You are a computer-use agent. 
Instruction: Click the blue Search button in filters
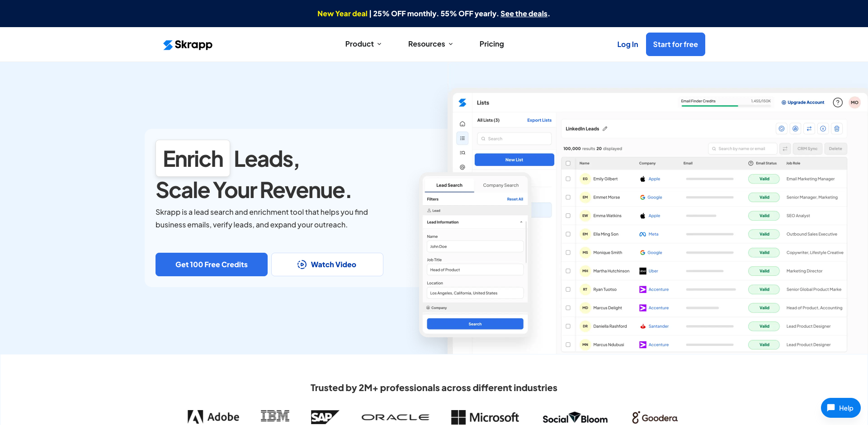475,324
